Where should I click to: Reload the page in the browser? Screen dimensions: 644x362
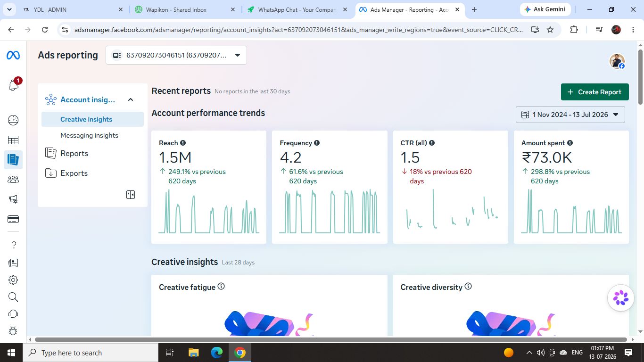45,29
